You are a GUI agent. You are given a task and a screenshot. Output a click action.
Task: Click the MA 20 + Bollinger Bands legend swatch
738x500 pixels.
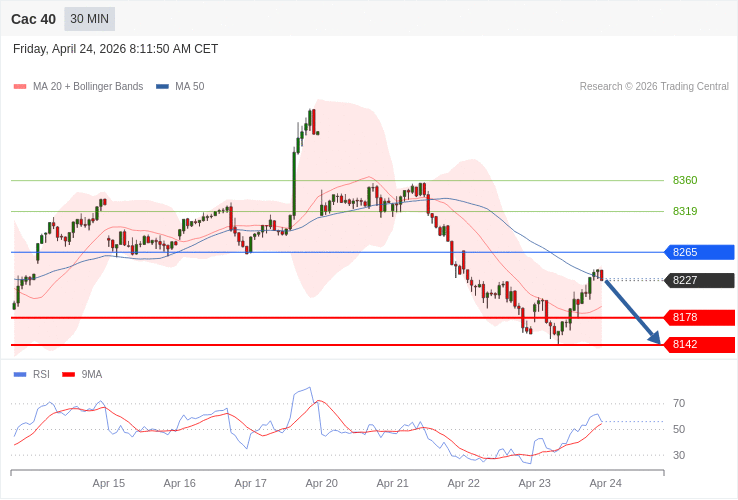(x=20, y=87)
